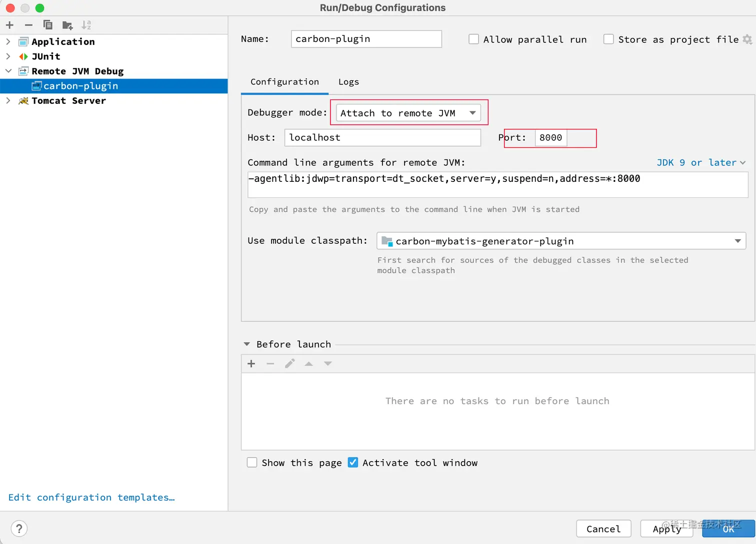Focus the Name input field
This screenshot has height=544, width=756.
pyautogui.click(x=366, y=39)
